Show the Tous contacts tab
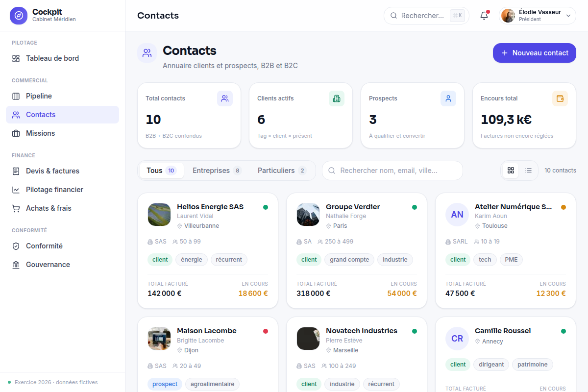Screen dimensions: 588x392 tap(161, 171)
